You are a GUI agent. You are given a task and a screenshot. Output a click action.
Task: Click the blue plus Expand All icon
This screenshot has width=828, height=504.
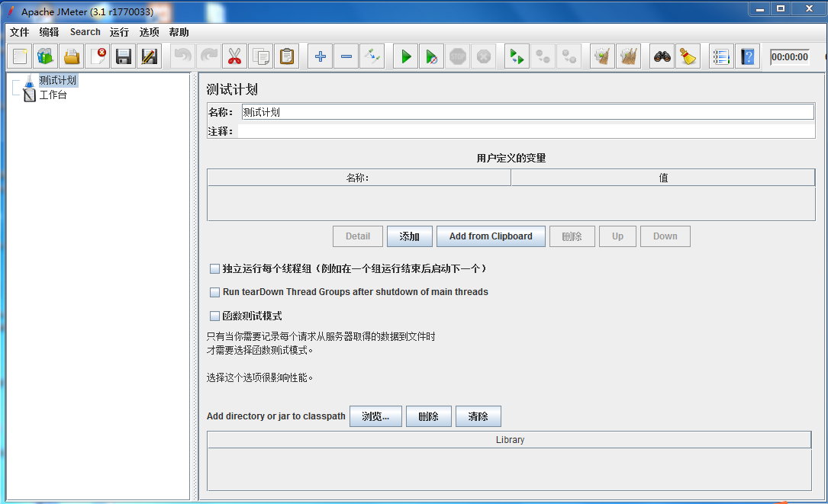point(320,56)
